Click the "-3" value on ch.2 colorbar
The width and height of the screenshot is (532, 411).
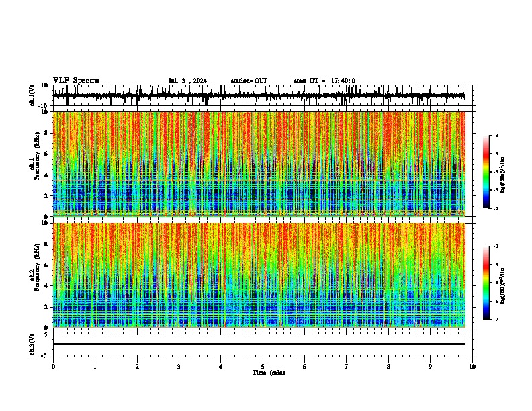point(496,246)
